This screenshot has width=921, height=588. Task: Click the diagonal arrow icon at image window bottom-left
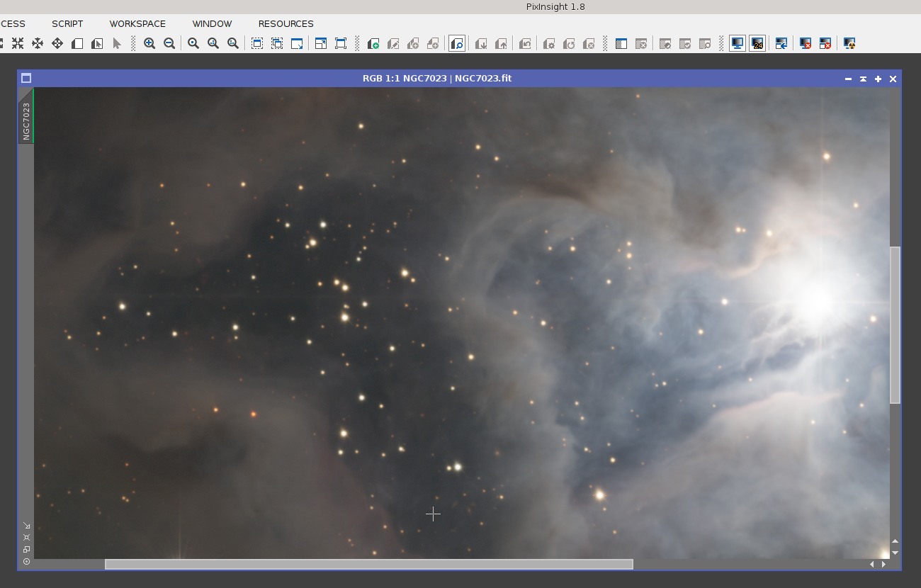pos(26,526)
